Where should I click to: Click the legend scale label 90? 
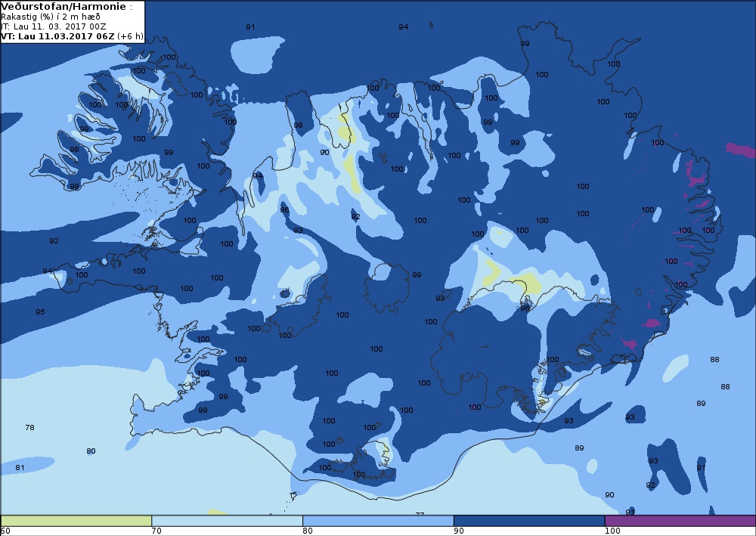459,531
